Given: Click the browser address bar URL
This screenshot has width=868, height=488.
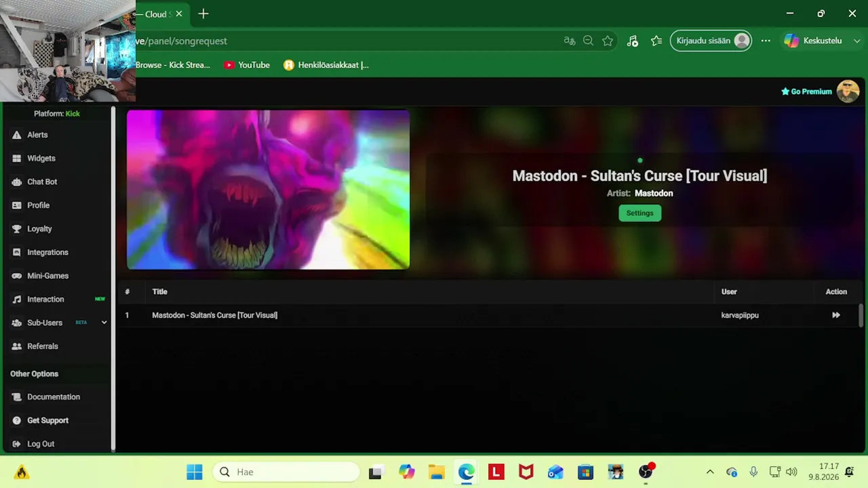Looking at the screenshot, I should (181, 41).
